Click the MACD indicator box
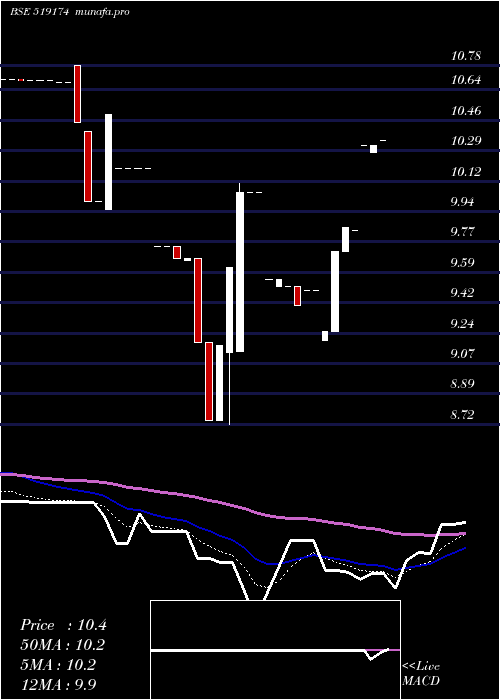The image size is (500, 700). 275,650
